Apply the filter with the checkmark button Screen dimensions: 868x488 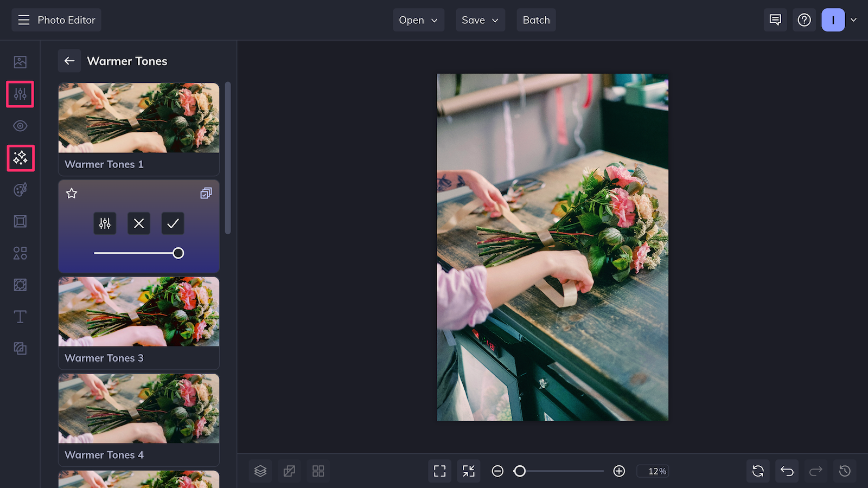(x=173, y=223)
